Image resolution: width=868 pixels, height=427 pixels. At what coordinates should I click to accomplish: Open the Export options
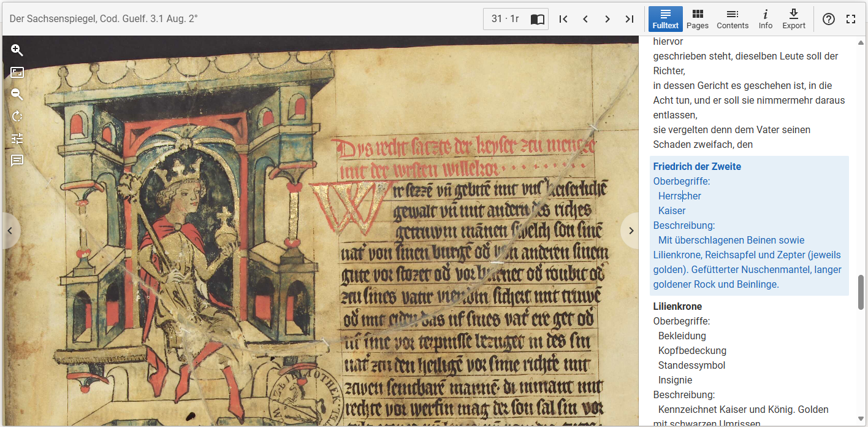coord(794,19)
